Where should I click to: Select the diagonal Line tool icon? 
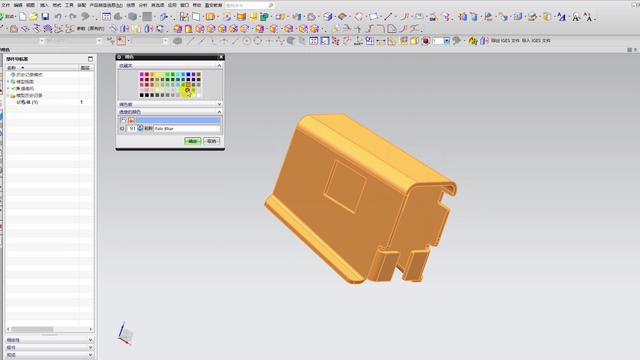tap(388, 17)
